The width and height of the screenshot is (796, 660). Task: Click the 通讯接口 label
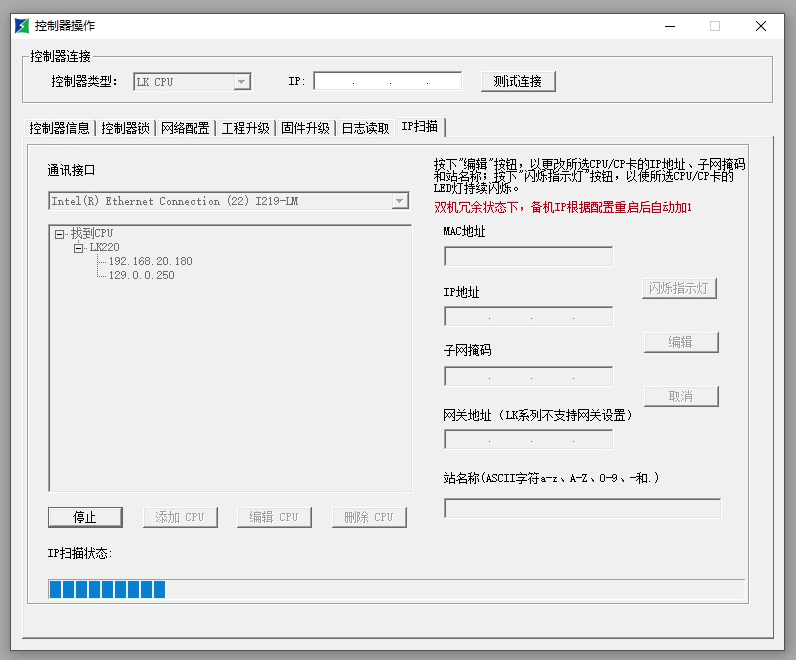(x=72, y=170)
